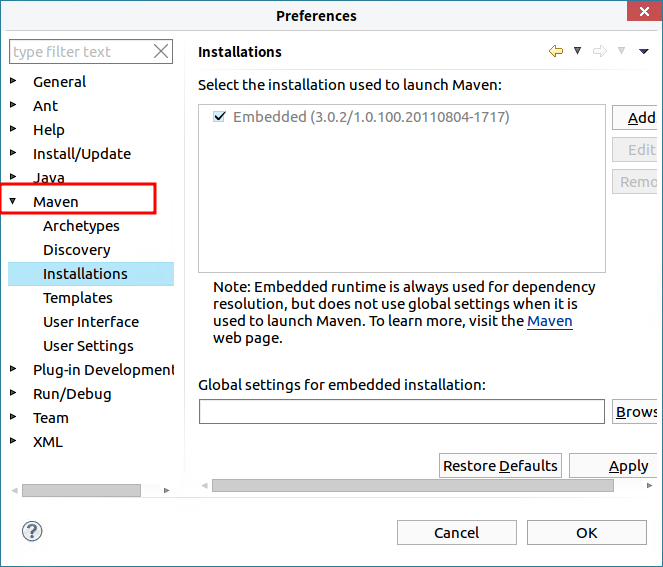The height and width of the screenshot is (567, 663).
Task: Open the Maven web page link
Action: 550,321
